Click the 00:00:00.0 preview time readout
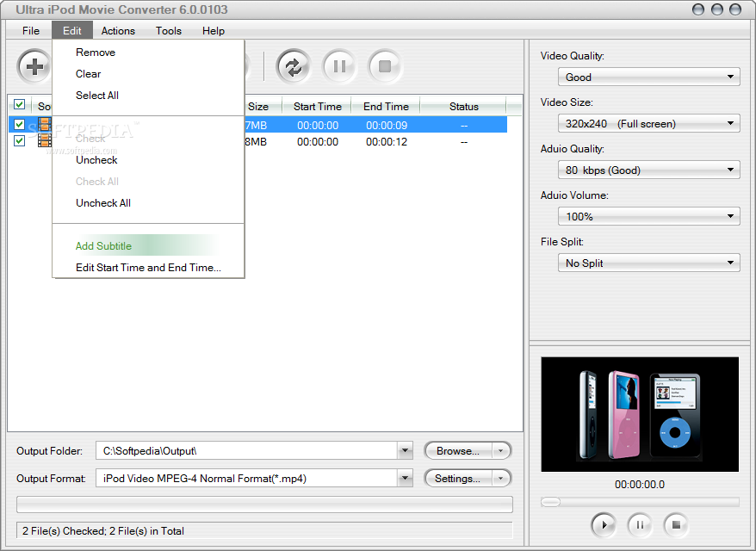The width and height of the screenshot is (756, 551). (639, 485)
